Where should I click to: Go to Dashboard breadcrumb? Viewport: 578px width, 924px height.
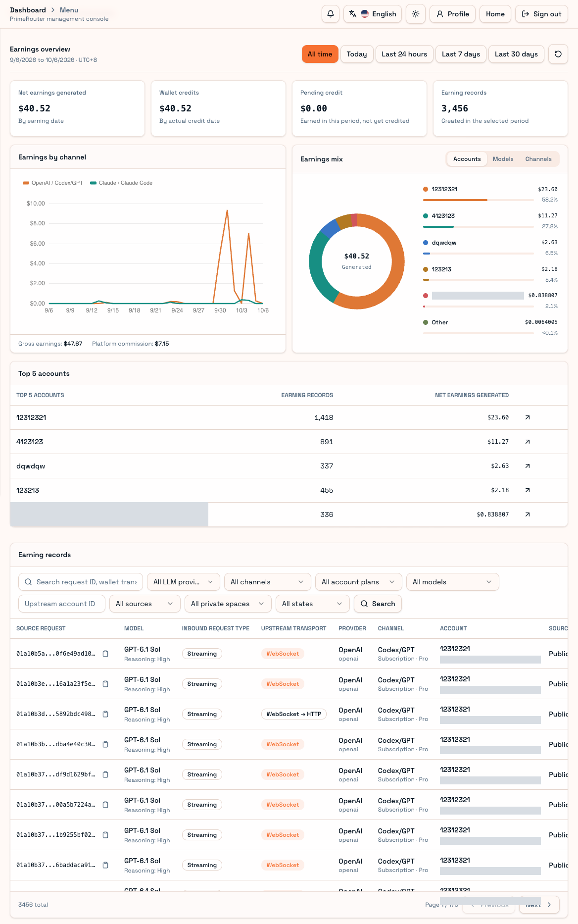pyautogui.click(x=28, y=10)
